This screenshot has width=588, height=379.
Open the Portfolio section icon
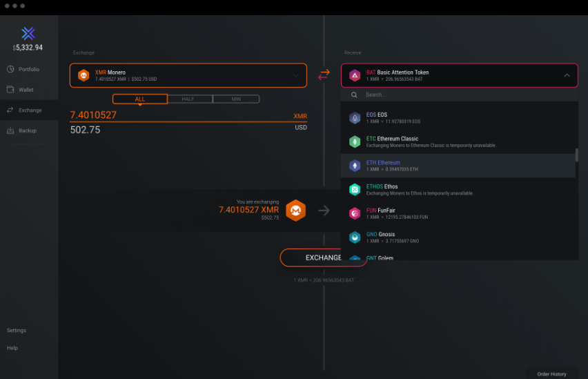coord(10,69)
